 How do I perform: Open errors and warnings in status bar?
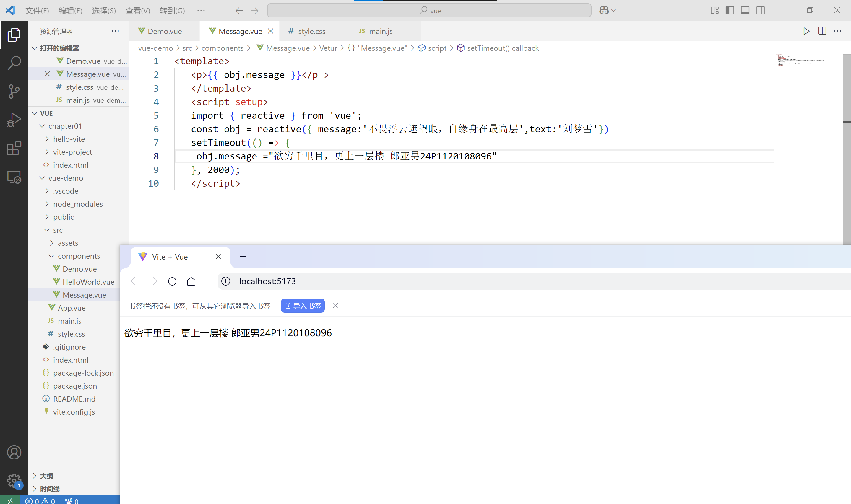click(40, 500)
